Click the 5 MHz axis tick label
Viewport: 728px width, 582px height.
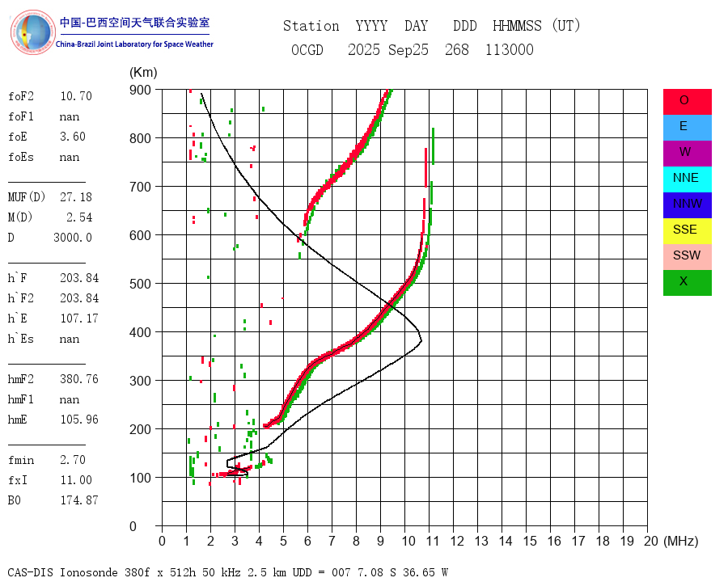click(x=283, y=541)
